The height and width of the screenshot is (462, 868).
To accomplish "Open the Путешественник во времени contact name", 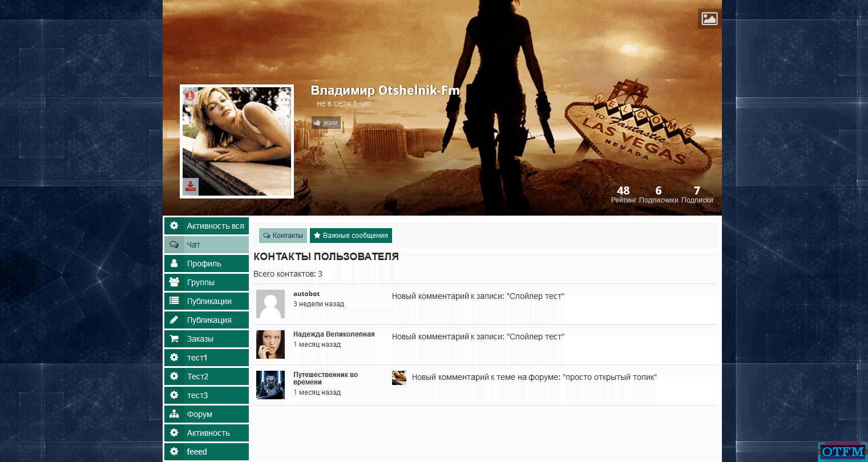I will (325, 378).
